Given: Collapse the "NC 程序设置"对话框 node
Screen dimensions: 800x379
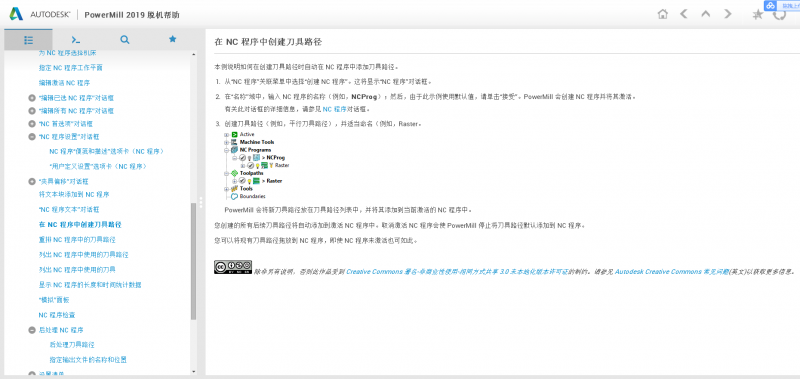Looking at the screenshot, I should [x=32, y=137].
